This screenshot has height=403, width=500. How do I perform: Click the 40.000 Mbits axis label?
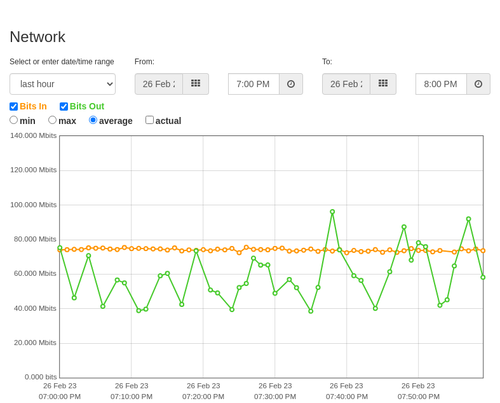[x=35, y=308]
